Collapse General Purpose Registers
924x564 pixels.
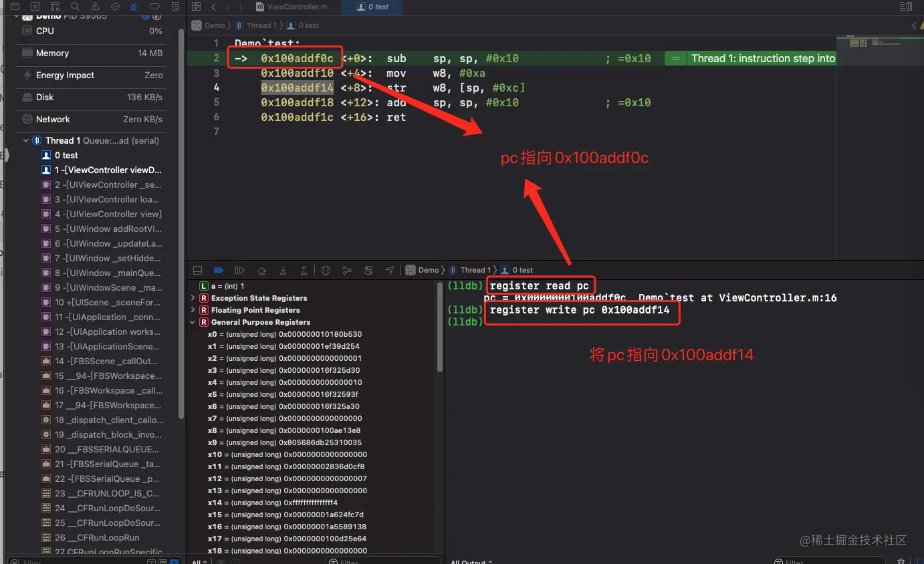point(193,322)
